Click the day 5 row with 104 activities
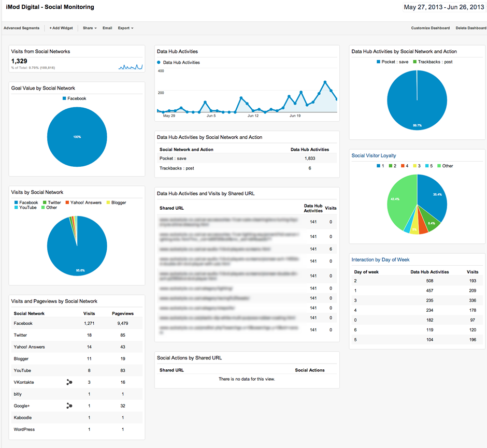 [x=417, y=340]
